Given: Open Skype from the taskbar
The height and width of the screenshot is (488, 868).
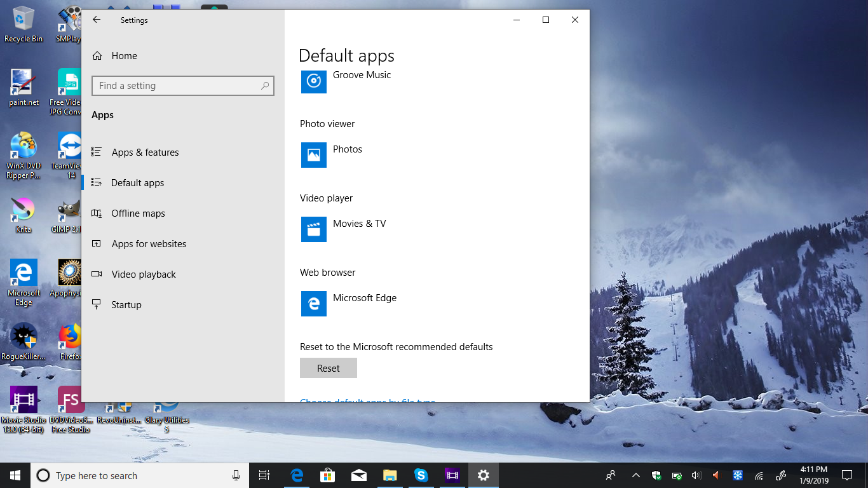Looking at the screenshot, I should 421,475.
